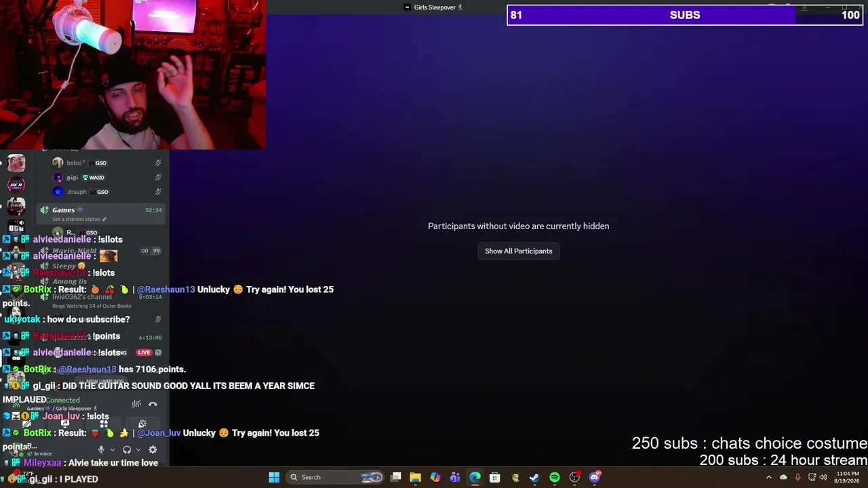Viewport: 868px width, 488px height.
Task: Open Spotify from the taskbar
Action: click(555, 477)
